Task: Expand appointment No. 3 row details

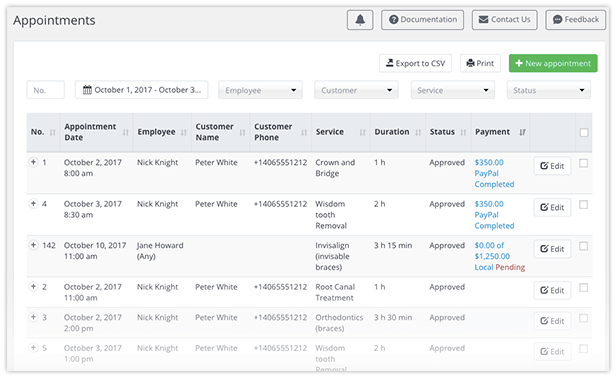Action: tap(33, 317)
